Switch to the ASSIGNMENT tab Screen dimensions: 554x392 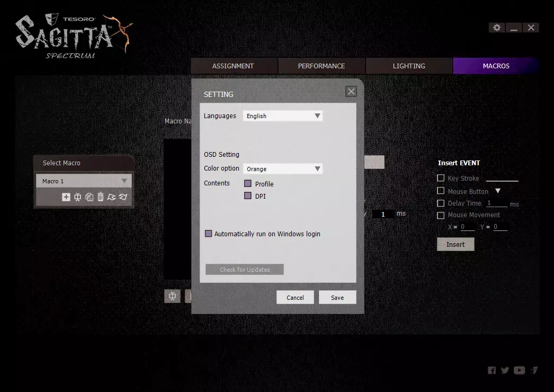click(x=234, y=66)
